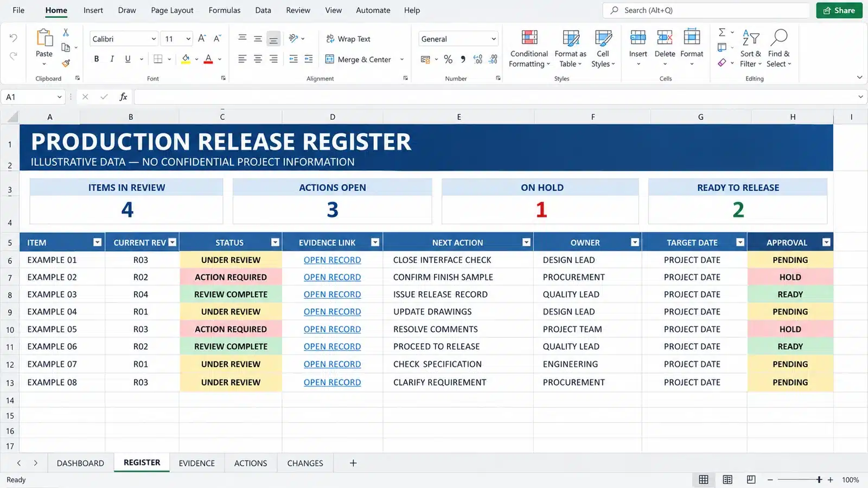
Task: Expand the Merge & Center options arrow
Action: point(402,59)
